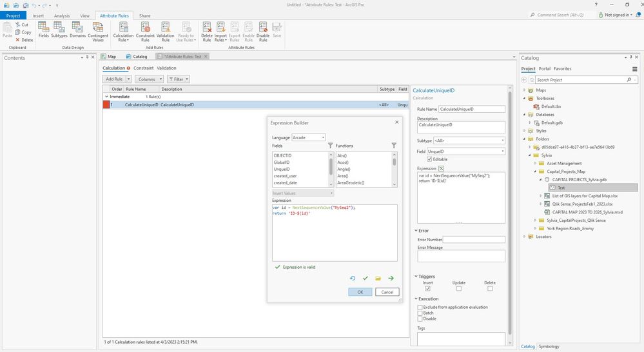Check the Batch execution checkbox
The height and width of the screenshot is (352, 644).
[420, 313]
